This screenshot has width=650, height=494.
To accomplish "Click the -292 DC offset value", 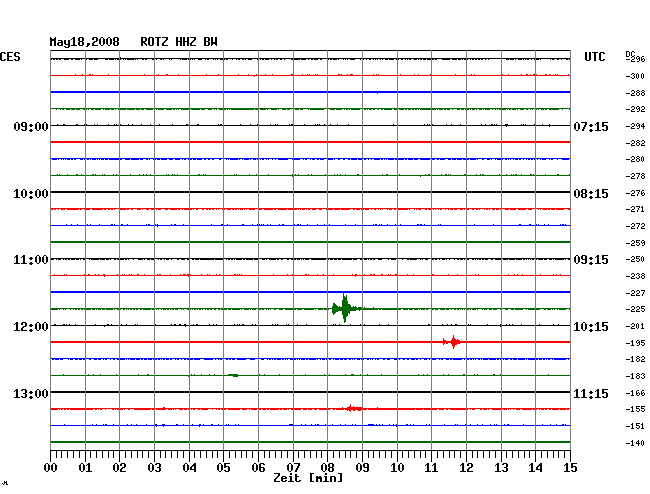I will [x=635, y=109].
